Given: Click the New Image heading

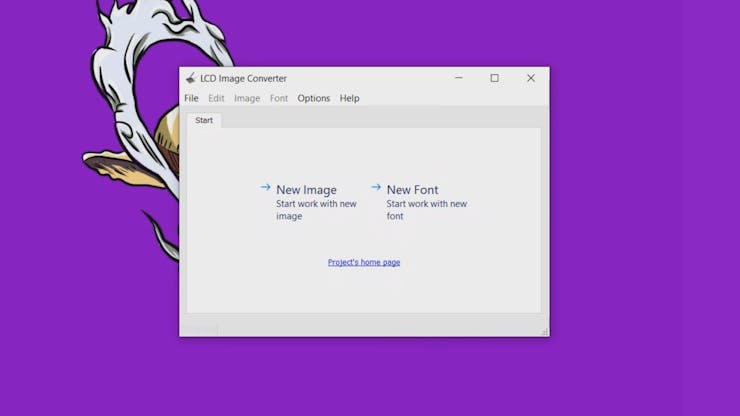Looking at the screenshot, I should (306, 190).
